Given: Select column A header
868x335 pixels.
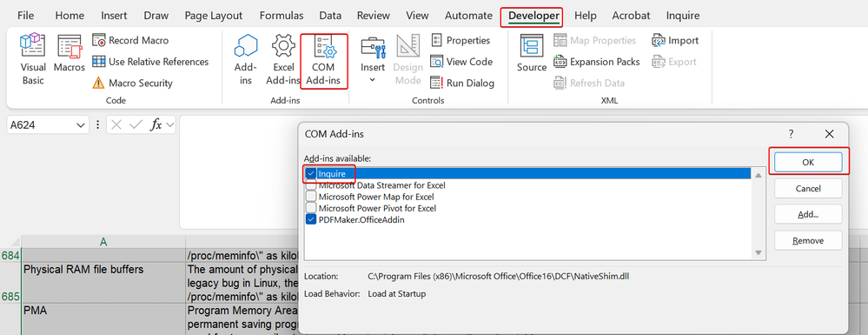Looking at the screenshot, I should coord(103,241).
